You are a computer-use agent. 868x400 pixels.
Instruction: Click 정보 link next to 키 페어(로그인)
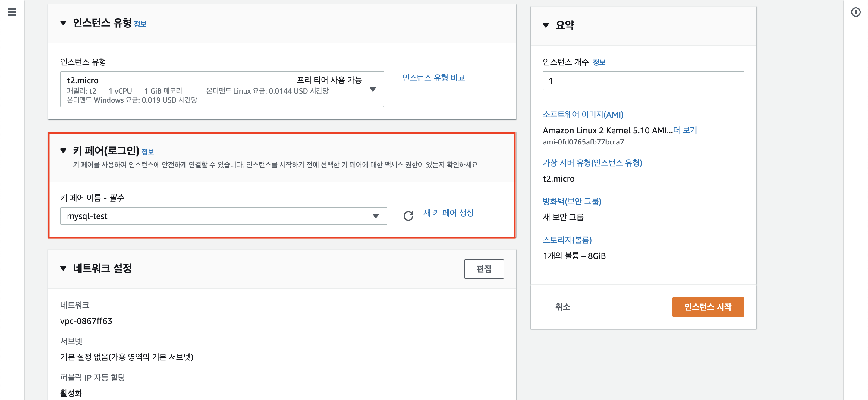point(148,152)
